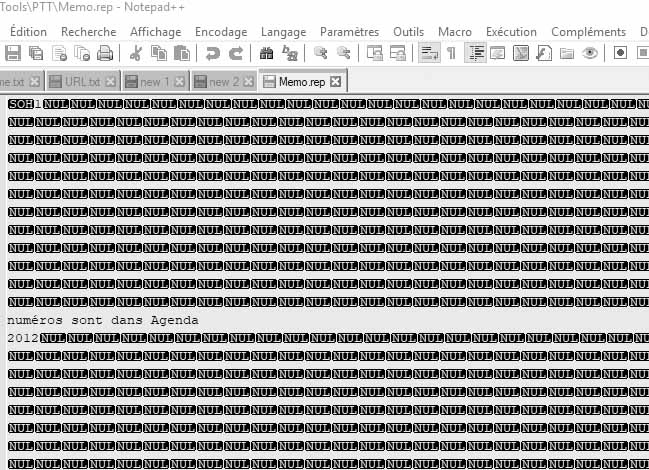
Task: Click the Copy toolbar icon
Action: 159,53
